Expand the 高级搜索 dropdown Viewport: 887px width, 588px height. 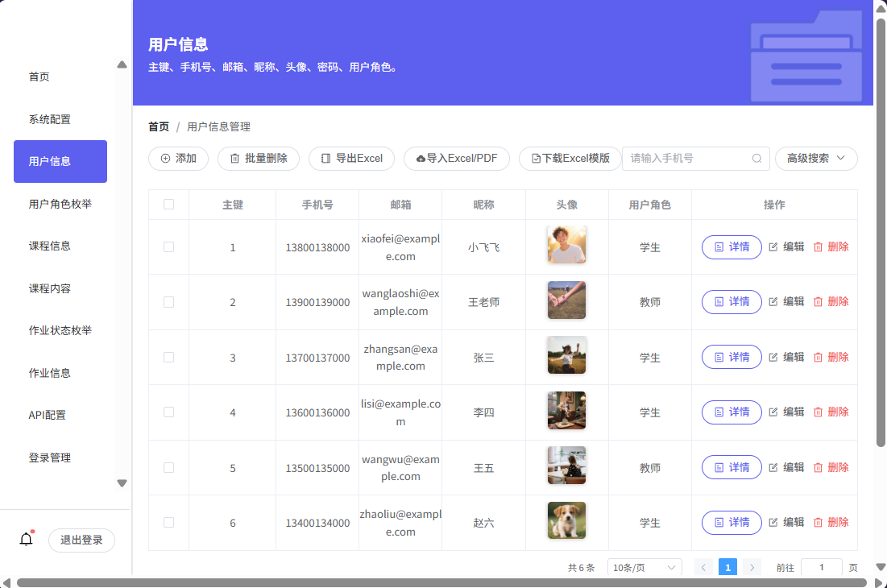tap(815, 159)
